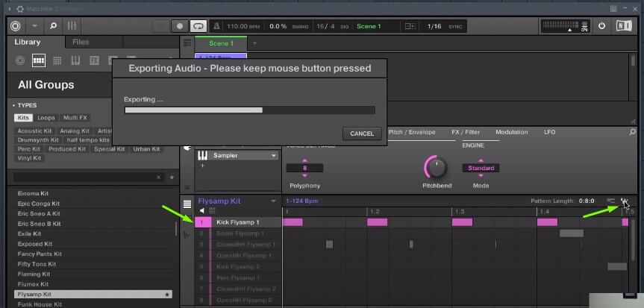Image resolution: width=644 pixels, height=308 pixels.
Task: Select the Analog Kit tag
Action: coord(75,131)
